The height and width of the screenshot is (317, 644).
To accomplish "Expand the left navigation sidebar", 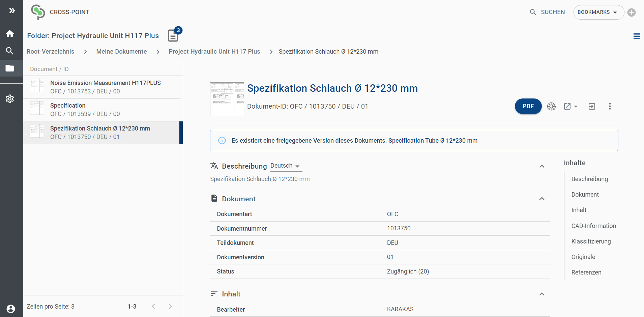I will coord(12,11).
